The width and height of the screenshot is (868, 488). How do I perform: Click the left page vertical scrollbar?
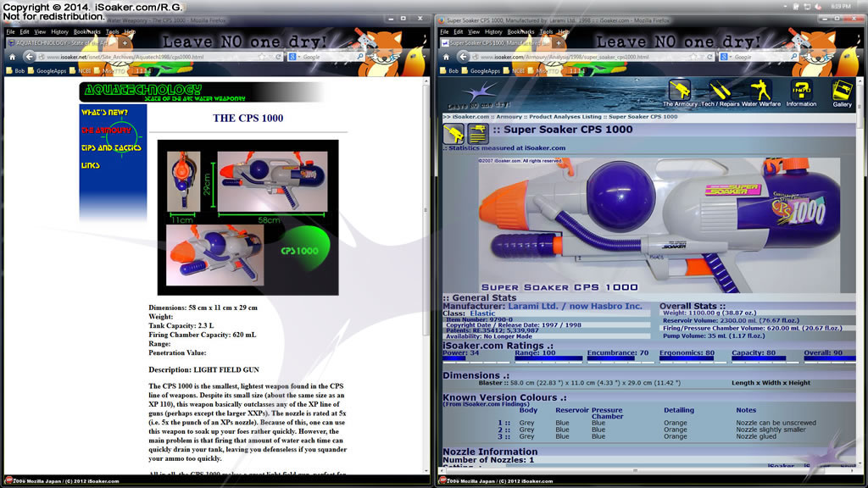426,274
